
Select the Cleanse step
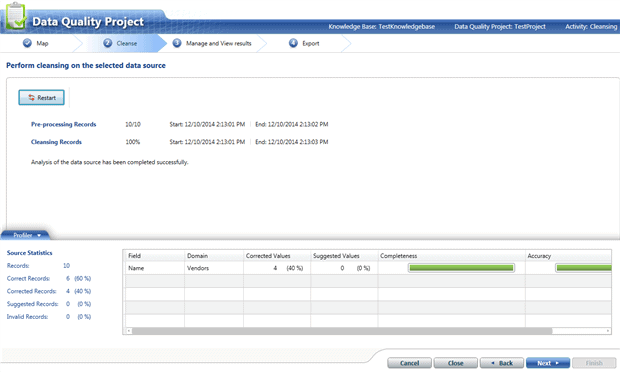(127, 43)
